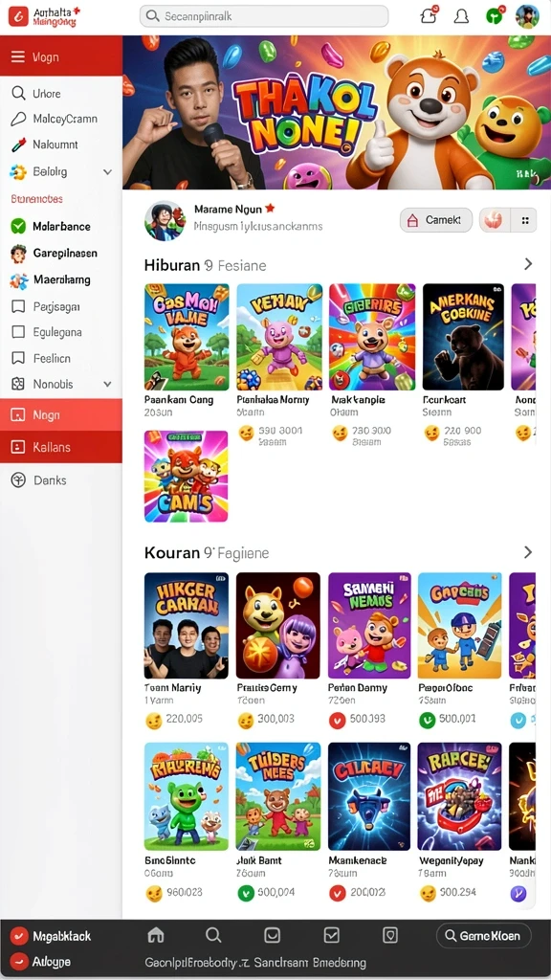This screenshot has height=980, width=551.
Task: Expand Kouran section arrow
Action: (528, 552)
